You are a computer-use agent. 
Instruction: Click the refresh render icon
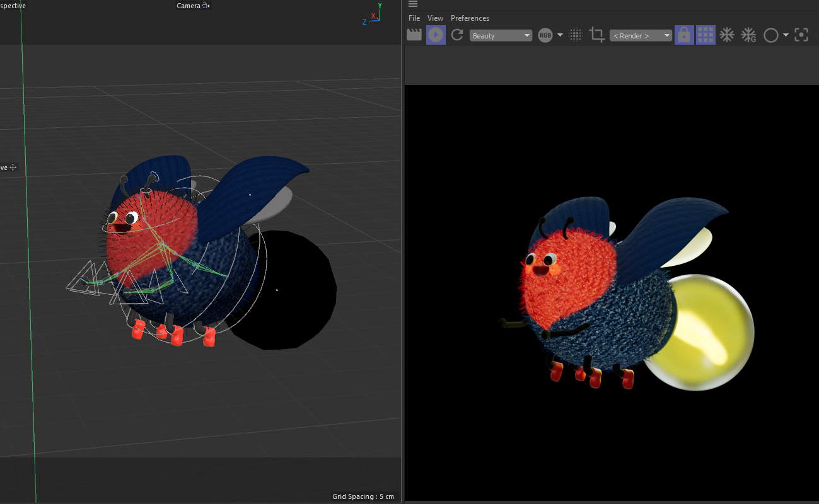[x=457, y=35]
